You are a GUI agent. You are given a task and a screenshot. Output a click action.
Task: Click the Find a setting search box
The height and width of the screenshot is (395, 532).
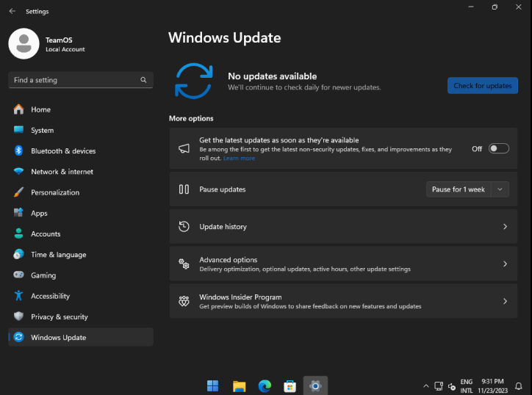81,80
